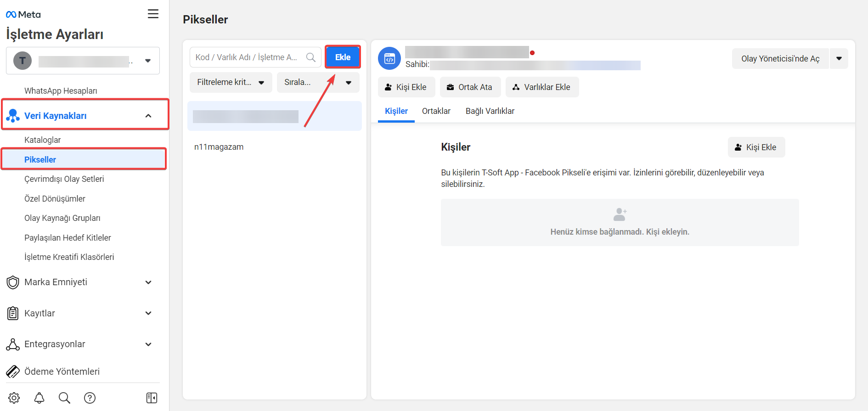Click the search magnifier icon in sidebar footer

point(65,398)
